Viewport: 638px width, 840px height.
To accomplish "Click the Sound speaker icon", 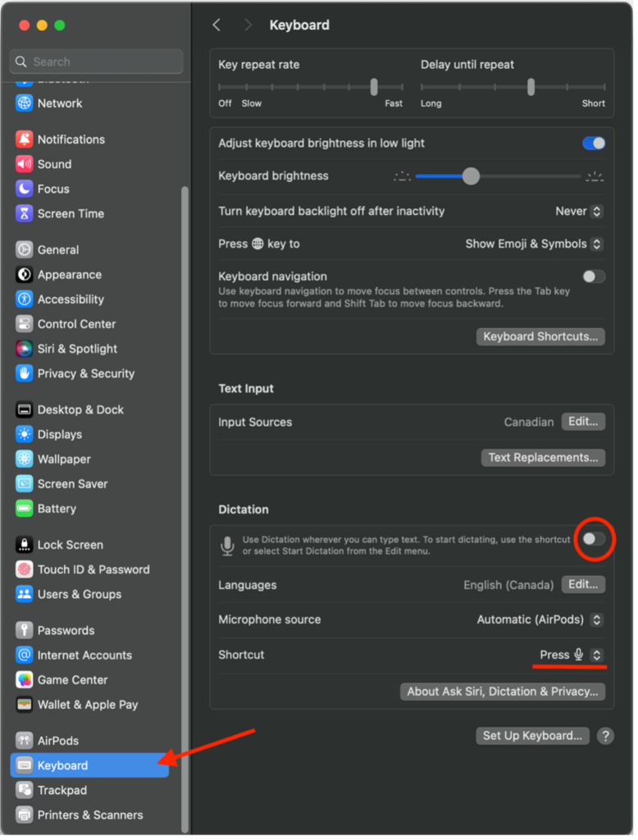I will coord(24,165).
